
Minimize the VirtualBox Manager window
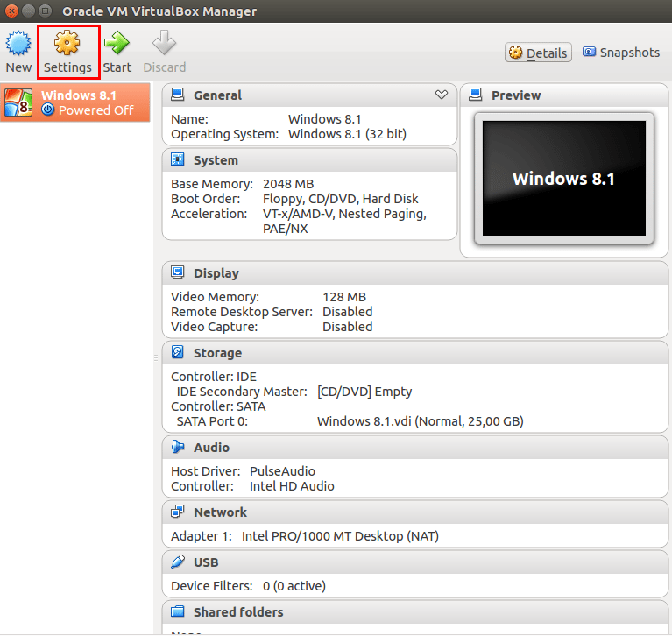pos(28,11)
